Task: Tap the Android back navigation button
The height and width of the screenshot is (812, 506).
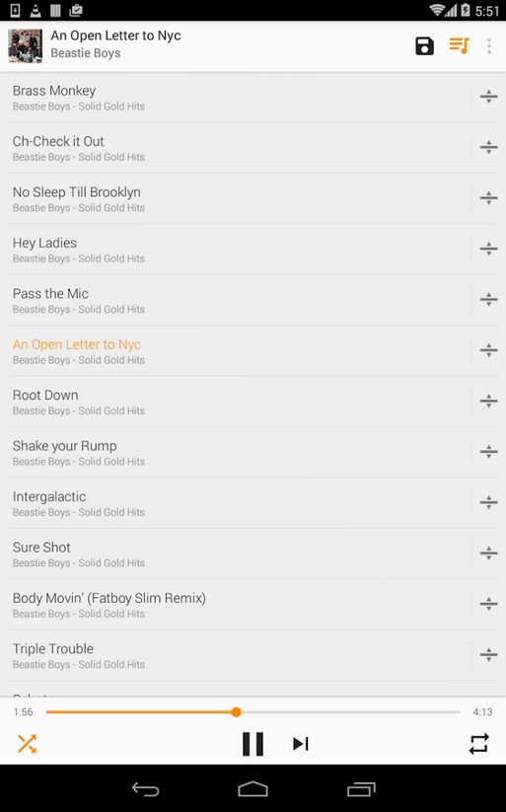Action: click(146, 788)
